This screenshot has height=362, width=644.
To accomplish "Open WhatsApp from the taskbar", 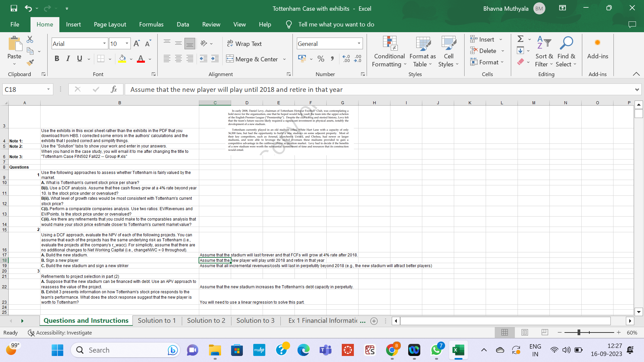I will [436, 350].
